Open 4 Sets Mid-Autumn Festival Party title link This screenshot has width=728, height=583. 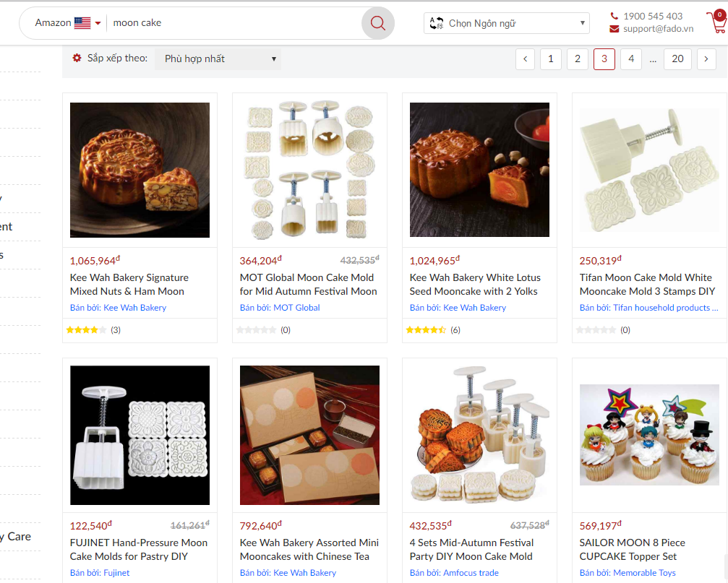point(471,550)
